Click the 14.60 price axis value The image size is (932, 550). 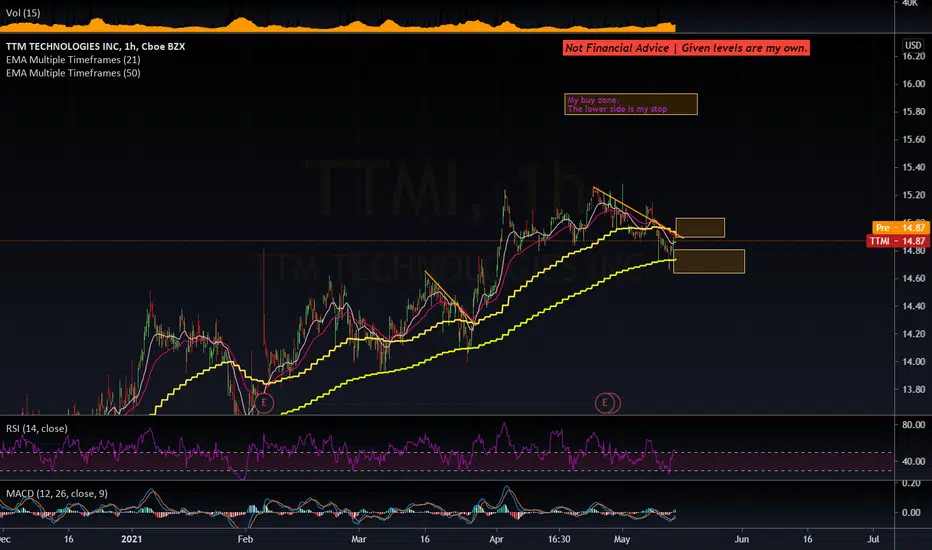point(913,278)
